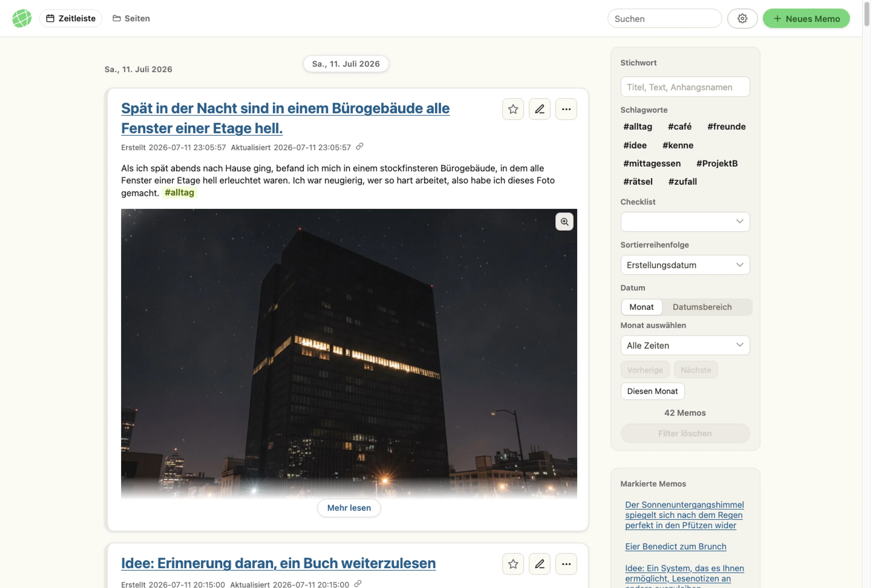Focus the Suchen search field
Screen dimensions: 871x588
(x=664, y=18)
